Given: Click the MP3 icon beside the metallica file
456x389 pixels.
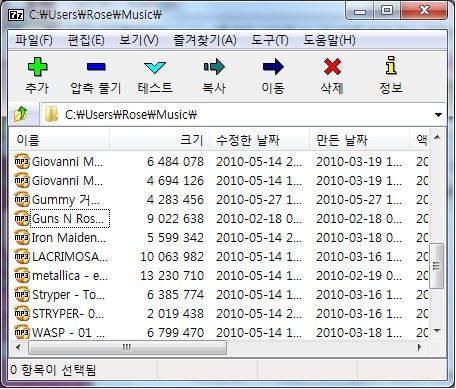Looking at the screenshot, I should coord(22,275).
